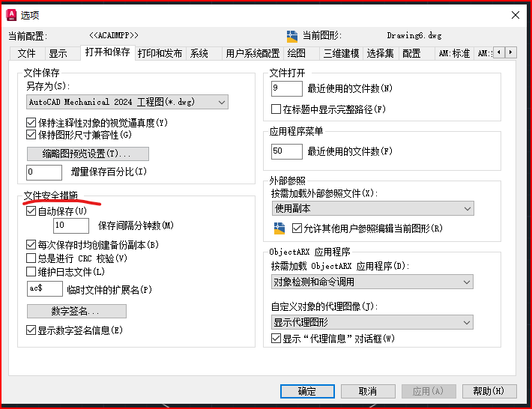Click the 保存间隔分钟数 input field

coord(71,225)
